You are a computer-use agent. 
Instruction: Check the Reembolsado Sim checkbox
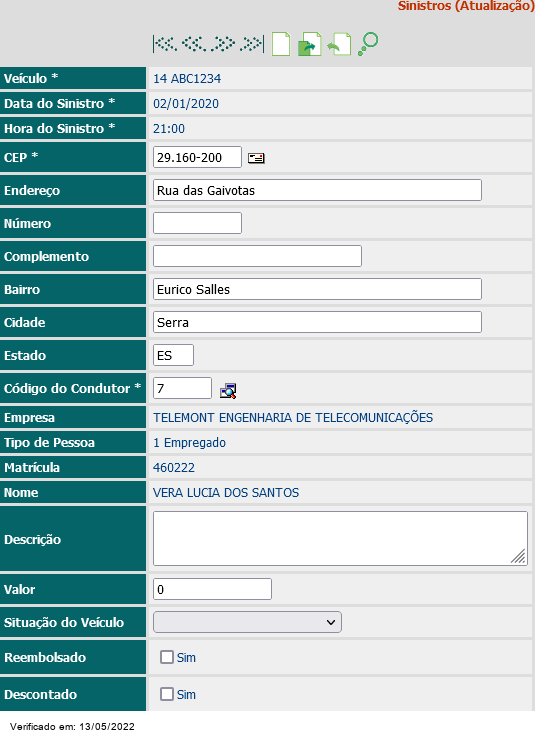[167, 657]
